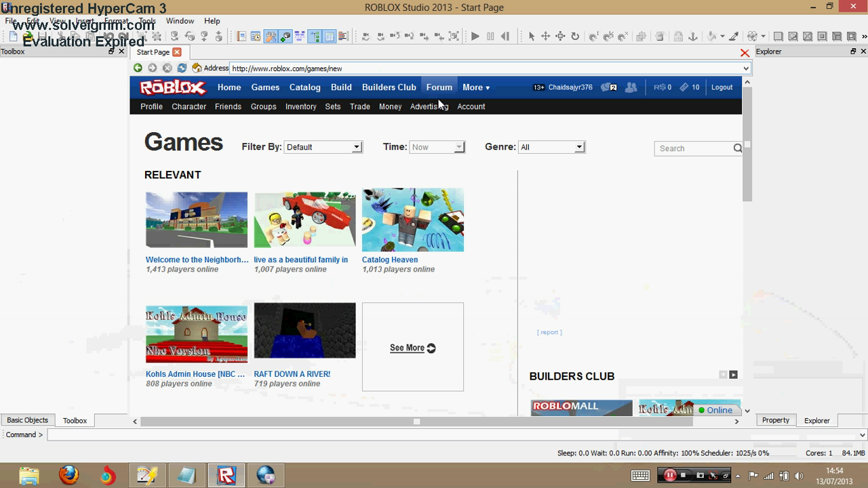Click the search magnifier icon
Viewport: 868px width, 488px height.
pos(737,148)
